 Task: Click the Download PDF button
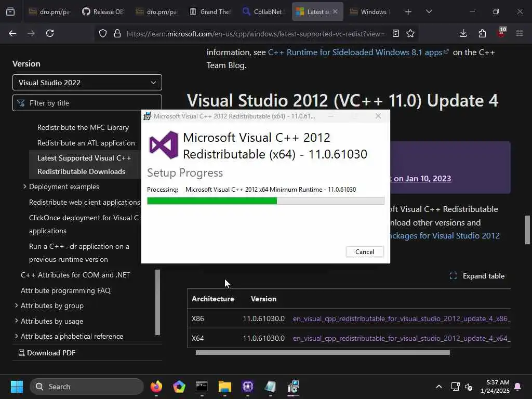(x=47, y=353)
